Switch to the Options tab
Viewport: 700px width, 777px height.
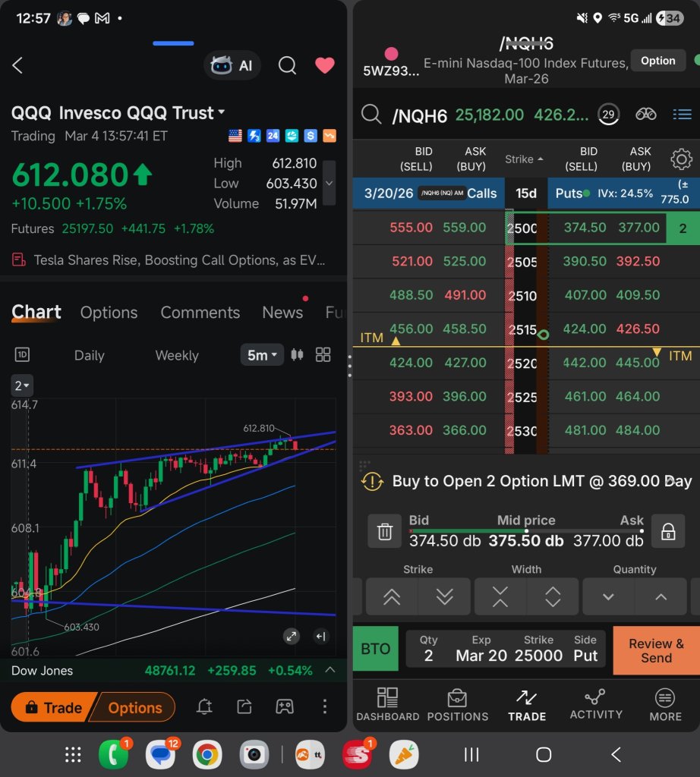pyautogui.click(x=109, y=312)
